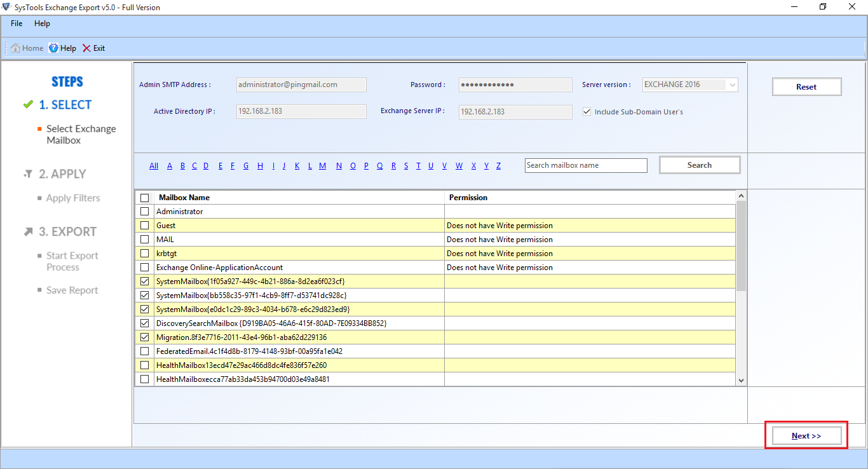Click the Mailbox Name column header
The width and height of the screenshot is (868, 469).
(299, 198)
